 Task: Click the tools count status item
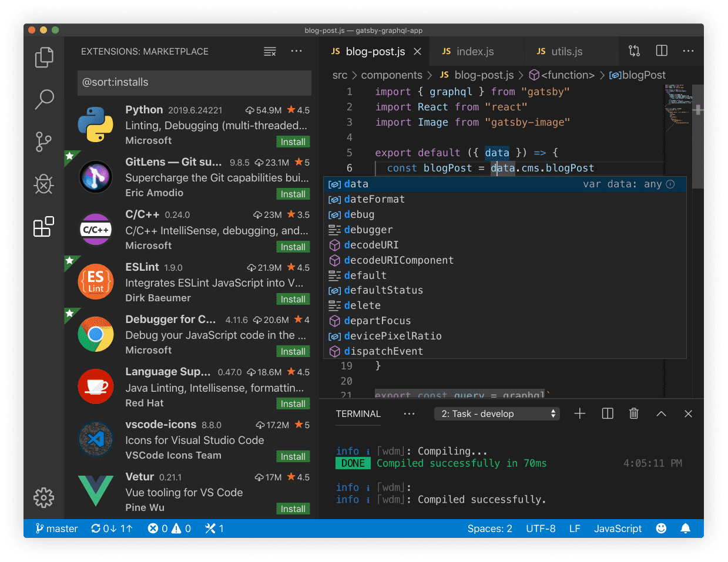pyautogui.click(x=214, y=529)
